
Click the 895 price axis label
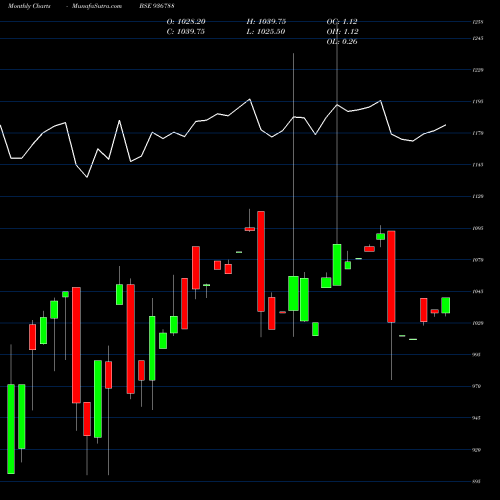pyautogui.click(x=477, y=482)
